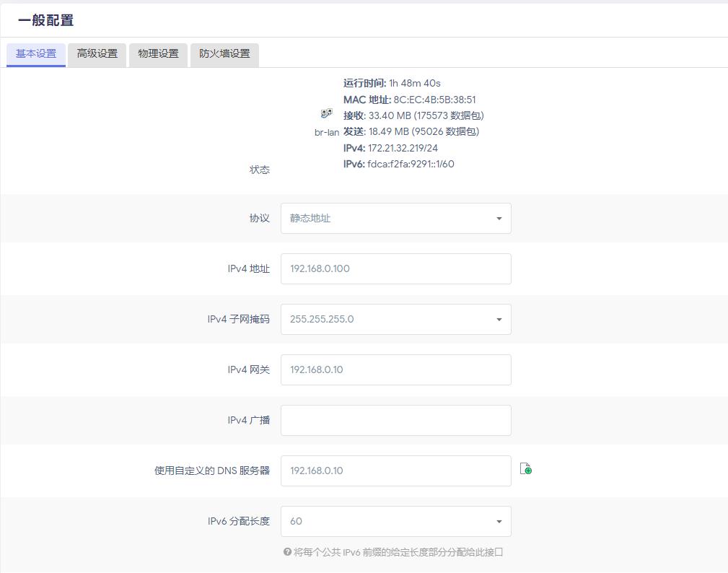Open the 高级设置 tab
The width and height of the screenshot is (728, 573).
97,54
